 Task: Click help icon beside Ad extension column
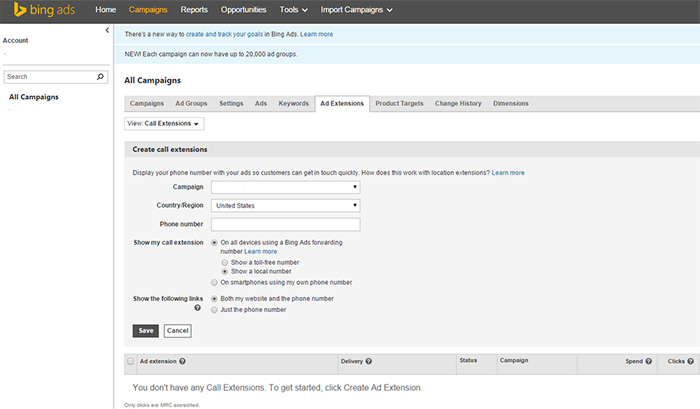click(x=182, y=360)
